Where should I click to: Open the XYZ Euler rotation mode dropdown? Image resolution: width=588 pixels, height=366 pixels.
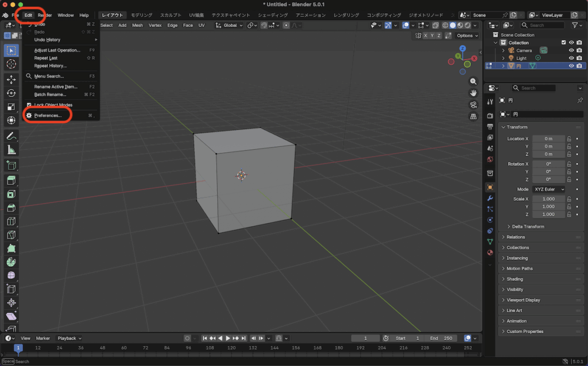pos(548,189)
